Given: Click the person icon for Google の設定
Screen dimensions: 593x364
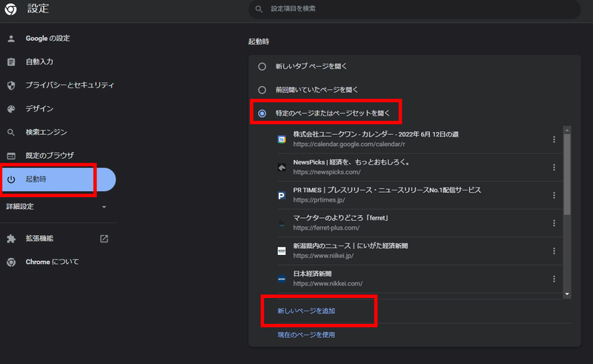Looking at the screenshot, I should pyautogui.click(x=11, y=39).
